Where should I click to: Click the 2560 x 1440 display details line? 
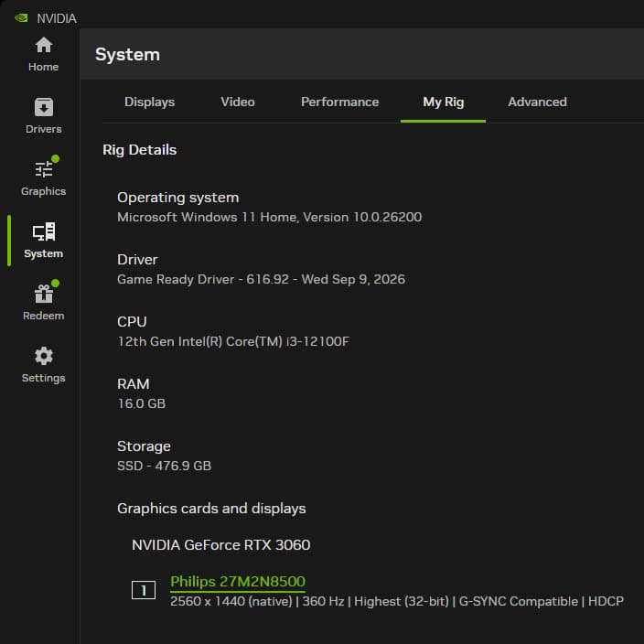point(397,601)
